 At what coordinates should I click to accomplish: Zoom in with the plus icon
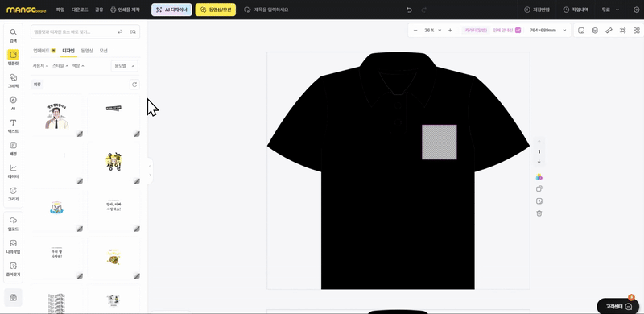pos(450,31)
